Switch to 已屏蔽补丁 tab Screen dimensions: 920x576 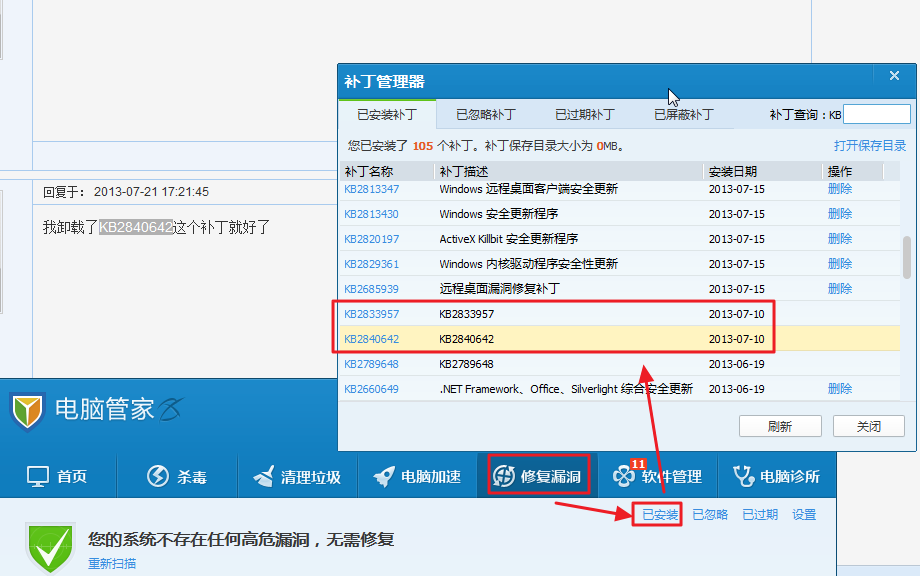coord(684,114)
